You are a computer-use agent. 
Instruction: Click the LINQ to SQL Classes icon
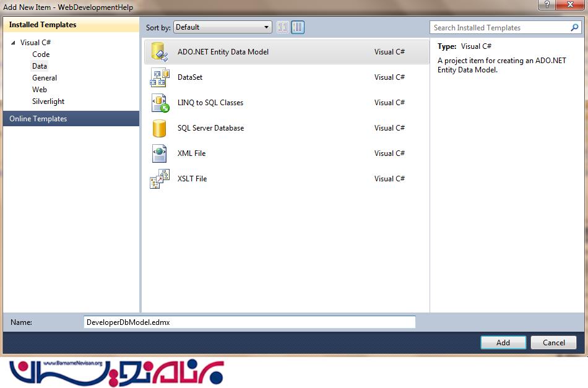pyautogui.click(x=160, y=103)
